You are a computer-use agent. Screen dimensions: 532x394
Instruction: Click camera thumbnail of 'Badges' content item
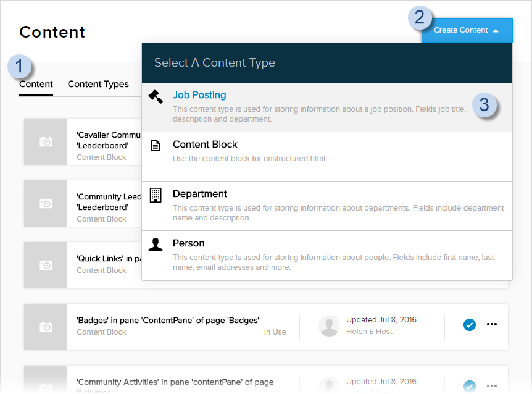click(46, 325)
